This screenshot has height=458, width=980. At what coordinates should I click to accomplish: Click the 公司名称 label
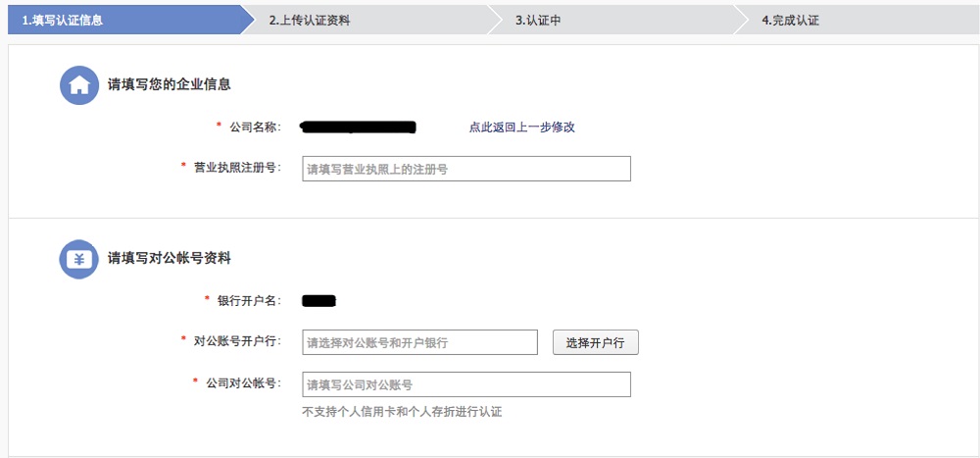(255, 127)
